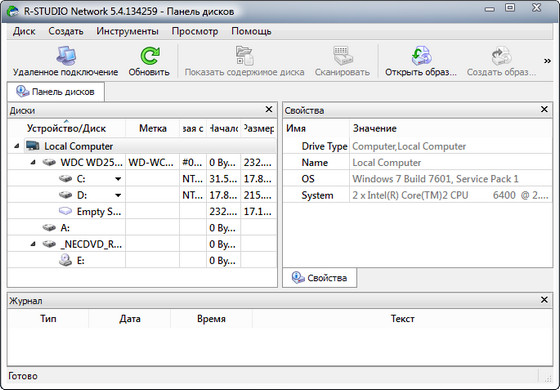
Task: Select the WDC WD25 hard drive icon
Action: pyautogui.click(x=49, y=162)
